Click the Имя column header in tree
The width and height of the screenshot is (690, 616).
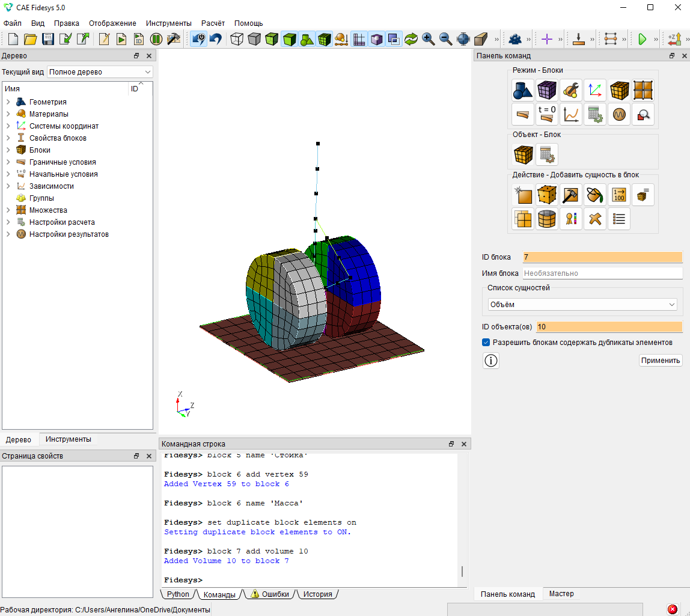pos(65,89)
